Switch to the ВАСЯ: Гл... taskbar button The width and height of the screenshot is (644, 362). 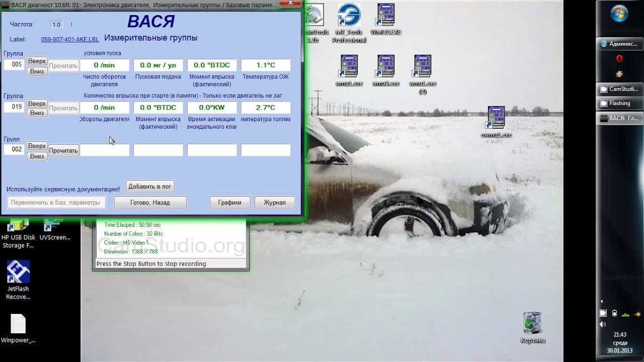pos(619,118)
